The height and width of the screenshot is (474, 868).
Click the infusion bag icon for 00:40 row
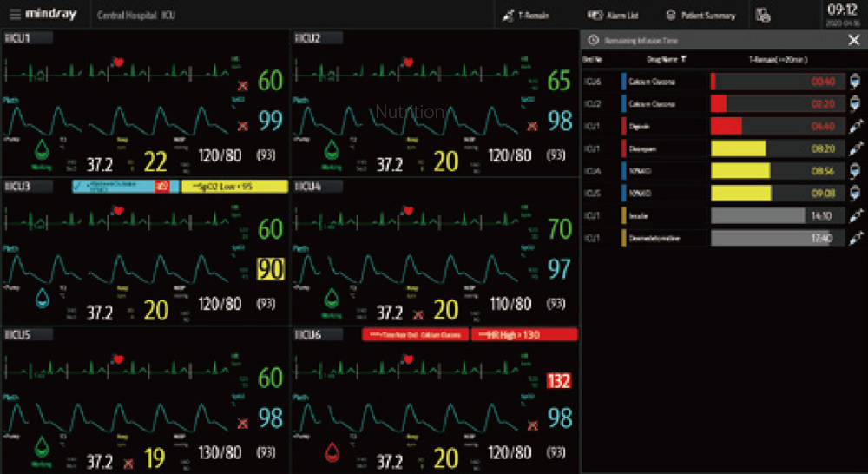pyautogui.click(x=855, y=81)
